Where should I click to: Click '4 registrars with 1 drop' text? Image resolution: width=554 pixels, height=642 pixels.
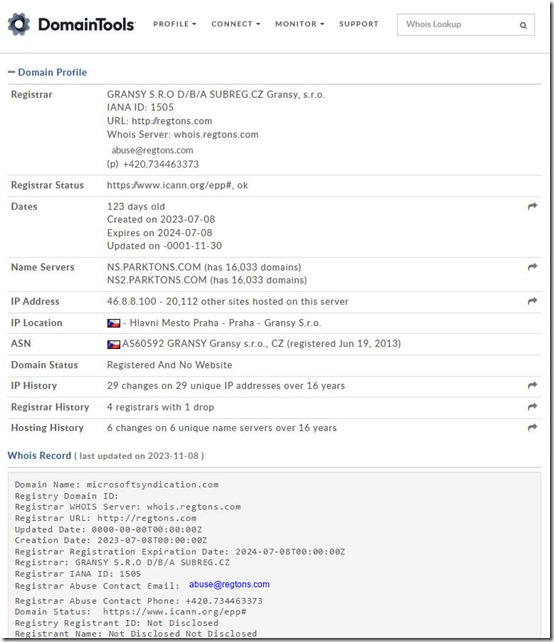click(161, 407)
